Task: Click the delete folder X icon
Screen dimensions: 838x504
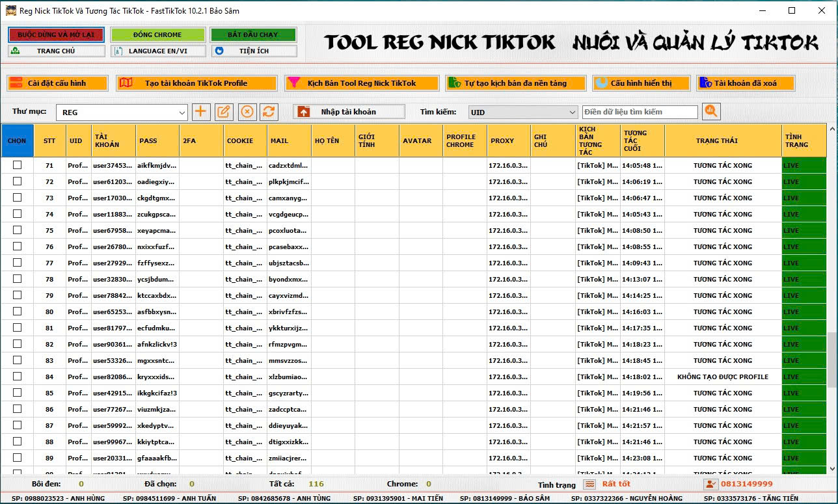Action: pyautogui.click(x=247, y=111)
